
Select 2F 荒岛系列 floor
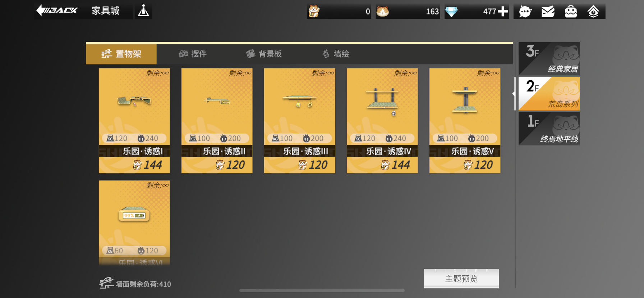(549, 94)
